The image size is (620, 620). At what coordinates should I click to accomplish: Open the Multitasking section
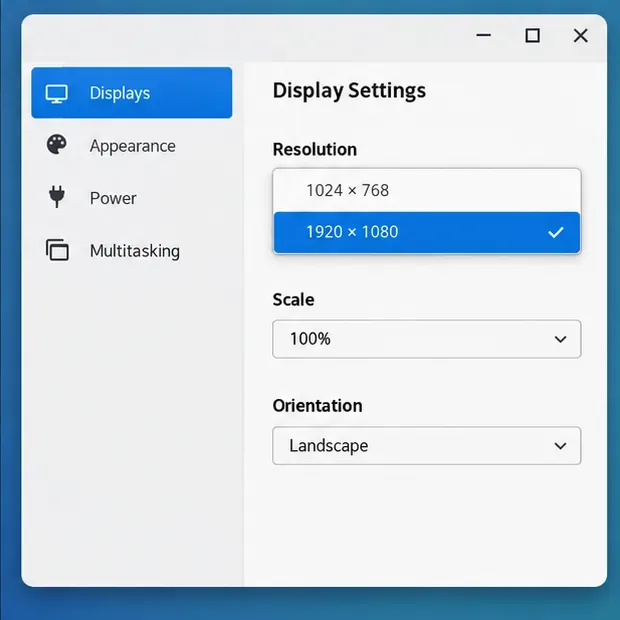pos(132,251)
